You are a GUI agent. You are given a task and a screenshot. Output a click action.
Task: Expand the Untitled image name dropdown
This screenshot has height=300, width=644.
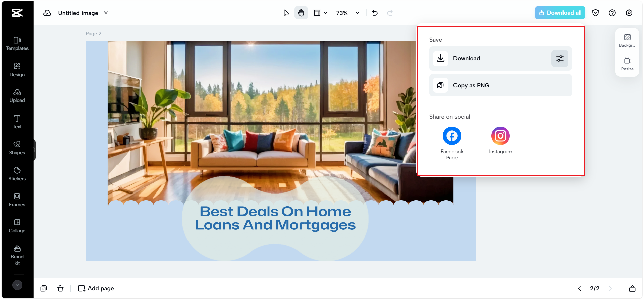click(106, 13)
